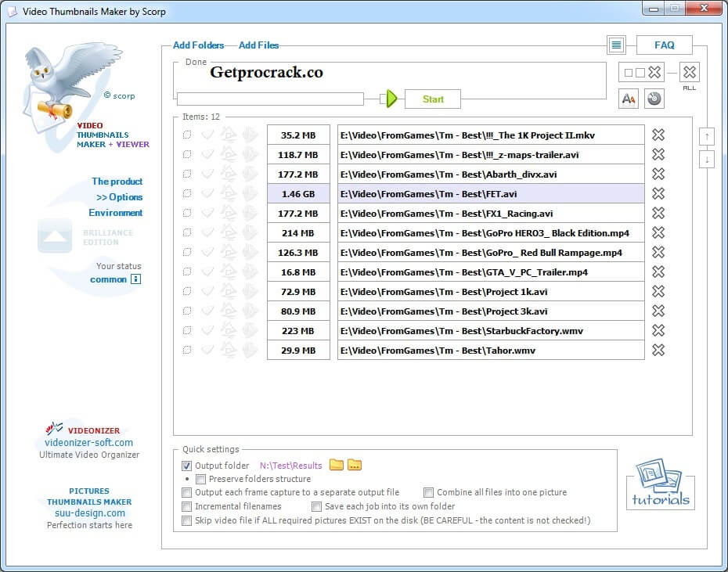Viewport: 728px width, 572px height.
Task: Move item down with arrow
Action: (707, 160)
